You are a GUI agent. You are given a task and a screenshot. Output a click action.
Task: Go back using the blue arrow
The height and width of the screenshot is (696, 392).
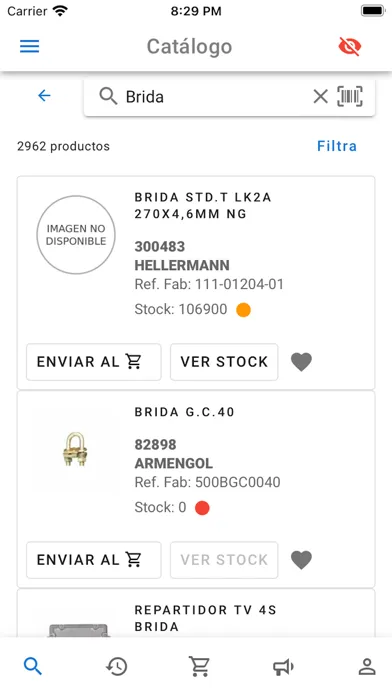[44, 95]
